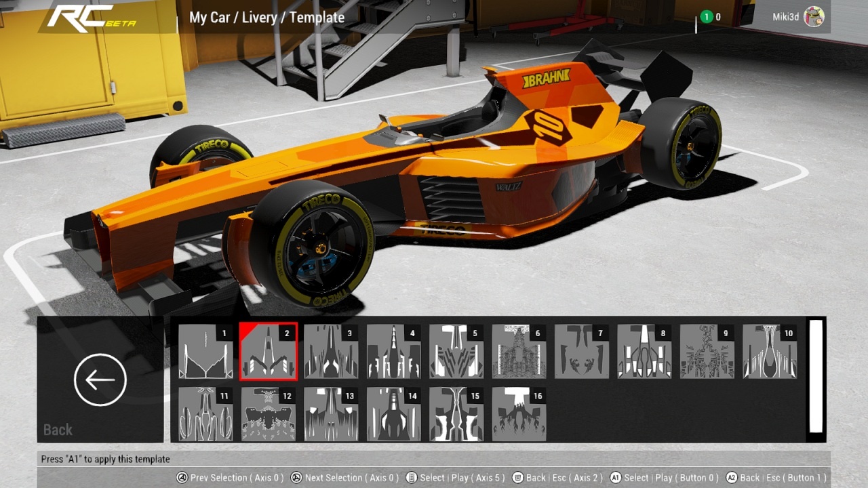Open the Miki3d profile avatar
The width and height of the screenshot is (868, 488).
pos(814,17)
